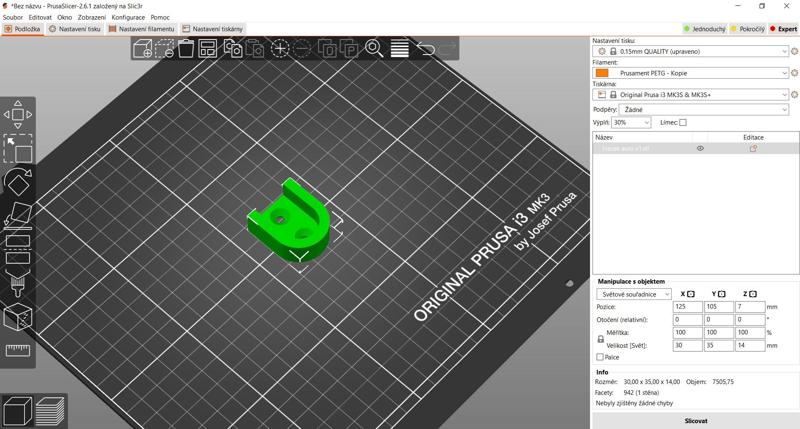Click the Add object toolbar icon
The image size is (800, 429).
143,48
